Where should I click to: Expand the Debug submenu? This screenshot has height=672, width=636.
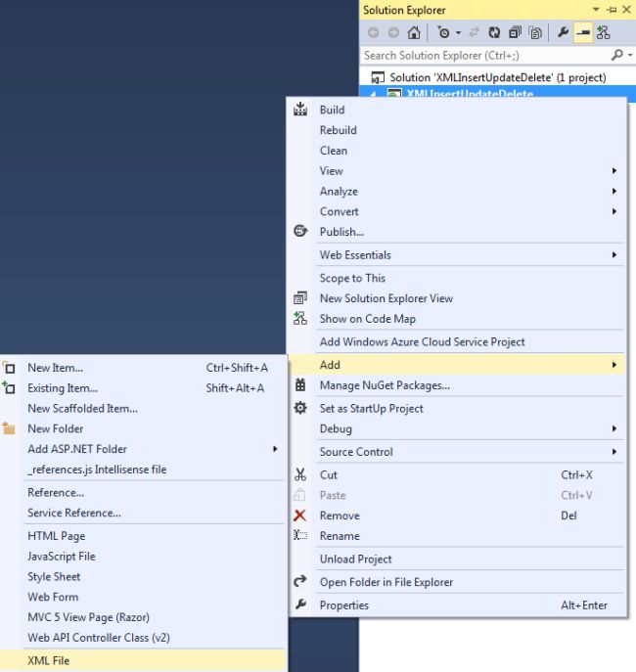coord(457,429)
